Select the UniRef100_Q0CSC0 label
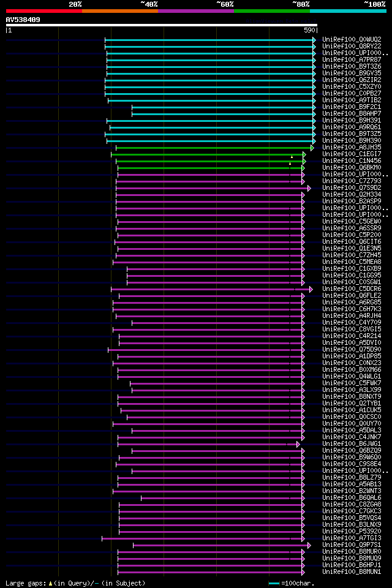The width and height of the screenshot is (392, 588). pos(352,417)
